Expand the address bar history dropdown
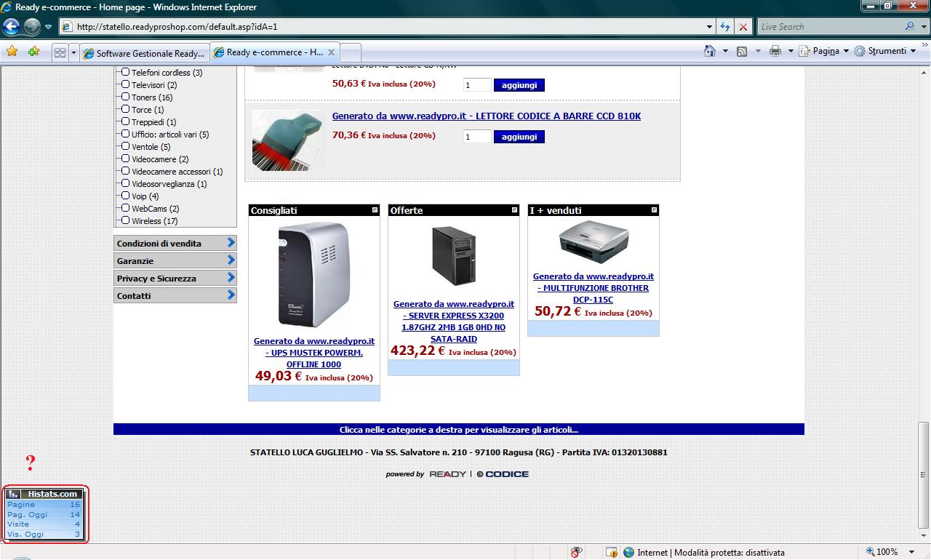Screen dimensions: 931x560 tap(710, 27)
